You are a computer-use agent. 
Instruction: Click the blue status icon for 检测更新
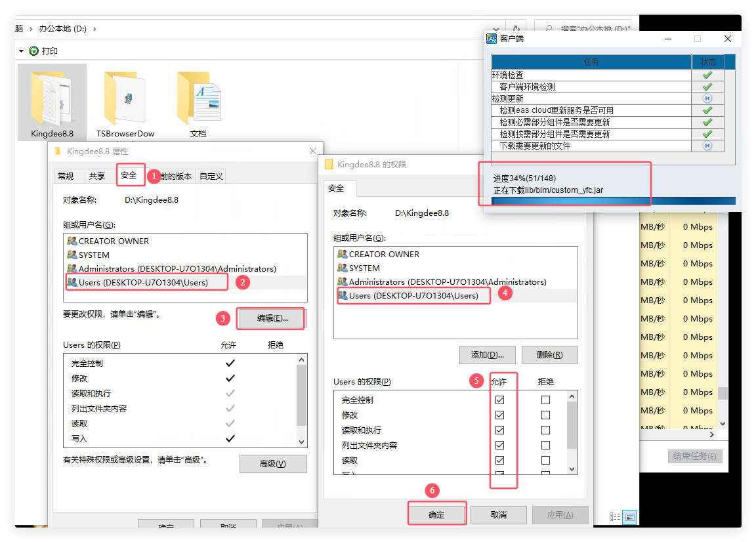click(x=707, y=98)
